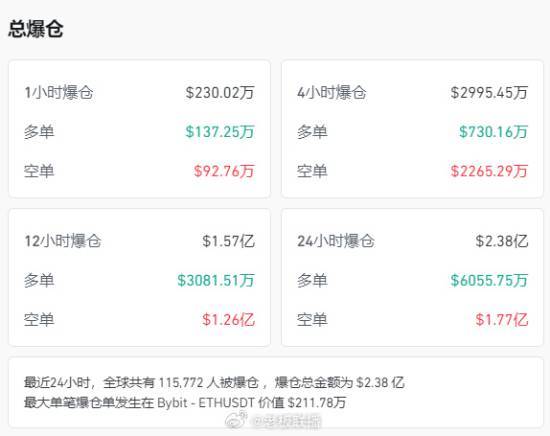Click the red $1.26亿 short value
Viewport: 550px width, 436px height.
tap(228, 320)
